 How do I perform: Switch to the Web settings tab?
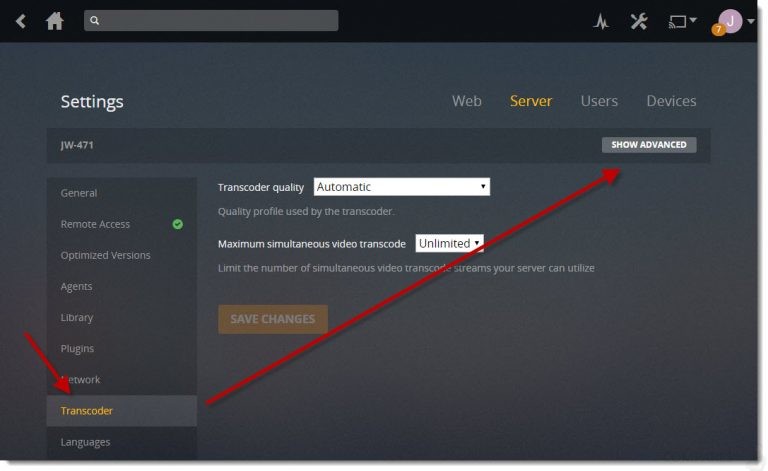pos(466,101)
